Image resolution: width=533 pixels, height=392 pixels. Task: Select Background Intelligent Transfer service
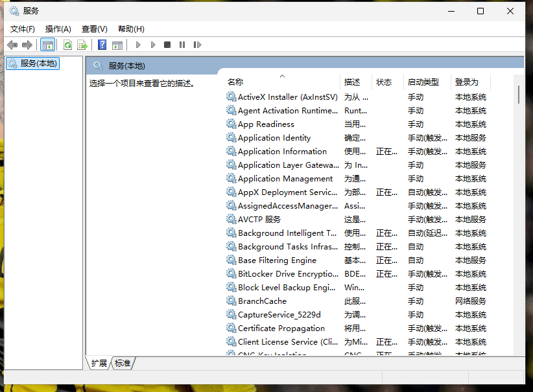point(287,233)
